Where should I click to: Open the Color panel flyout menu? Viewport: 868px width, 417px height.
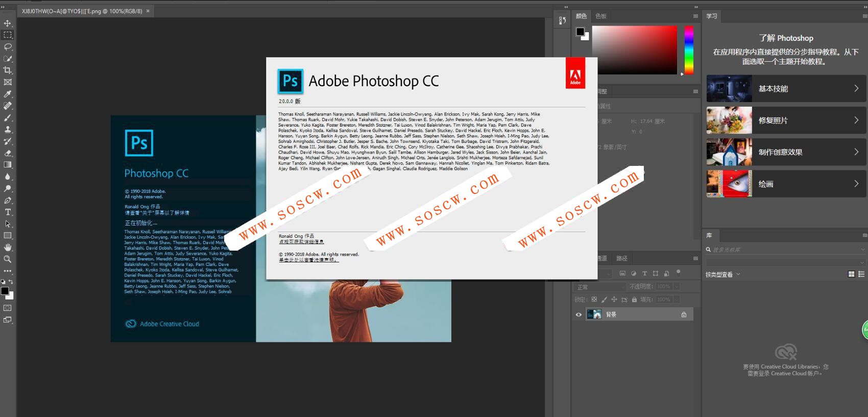pyautogui.click(x=695, y=16)
